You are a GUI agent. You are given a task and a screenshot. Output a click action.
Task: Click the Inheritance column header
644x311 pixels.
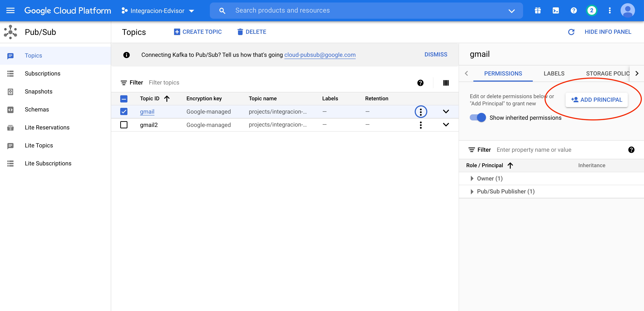[x=591, y=166]
